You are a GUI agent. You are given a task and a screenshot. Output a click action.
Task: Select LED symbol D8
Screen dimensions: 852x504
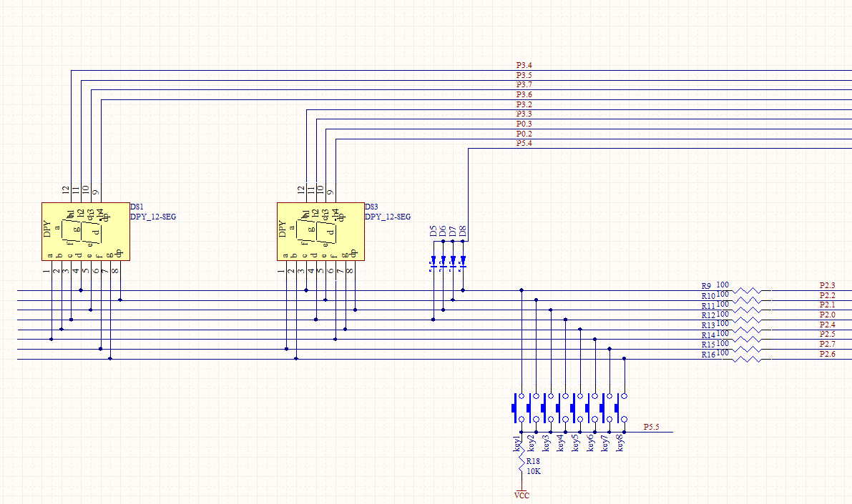[462, 262]
